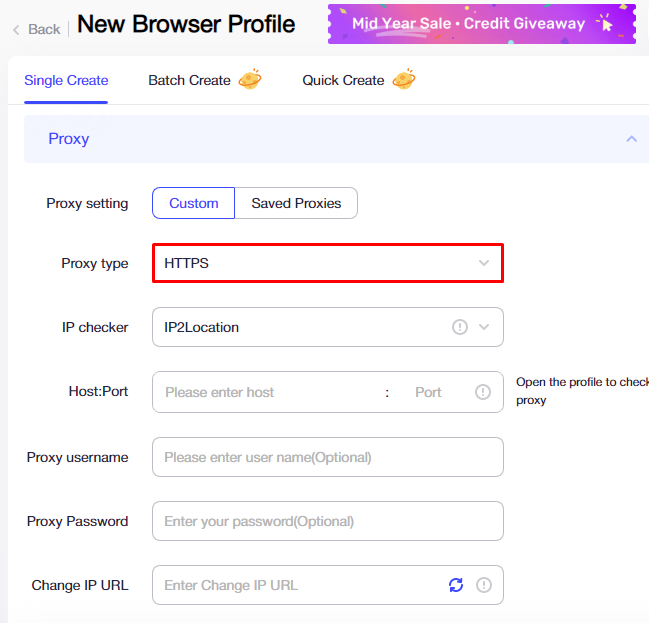Click the info icon in Change IP URL field
Image resolution: width=649 pixels, height=623 pixels.
pyautogui.click(x=483, y=585)
